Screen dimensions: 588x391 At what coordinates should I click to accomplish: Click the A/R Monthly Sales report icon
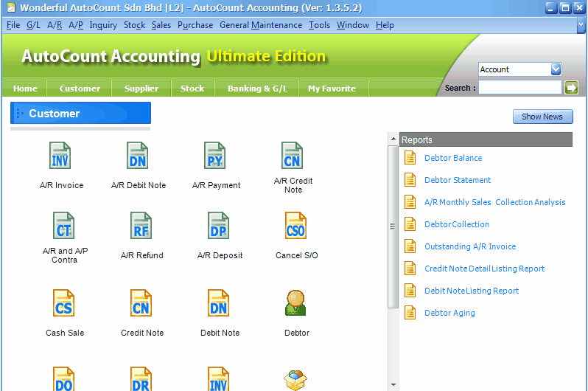point(410,202)
